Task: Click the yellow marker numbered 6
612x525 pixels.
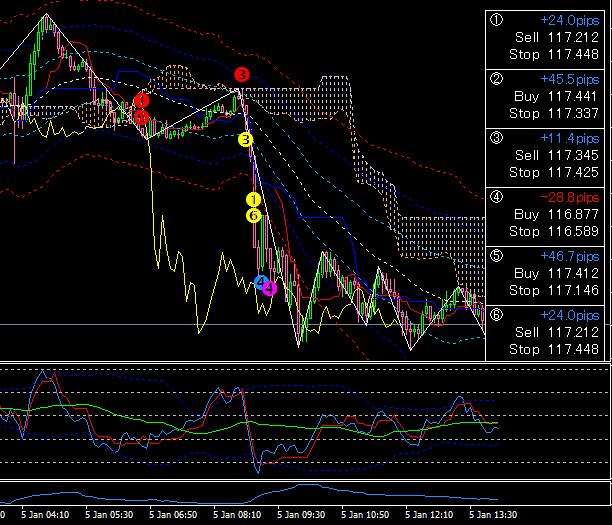Action: (x=254, y=215)
